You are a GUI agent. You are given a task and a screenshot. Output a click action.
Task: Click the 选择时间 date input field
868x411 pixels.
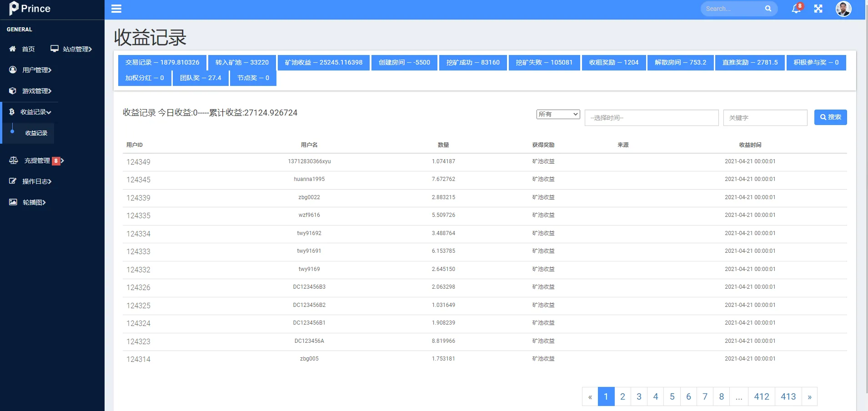pos(651,118)
